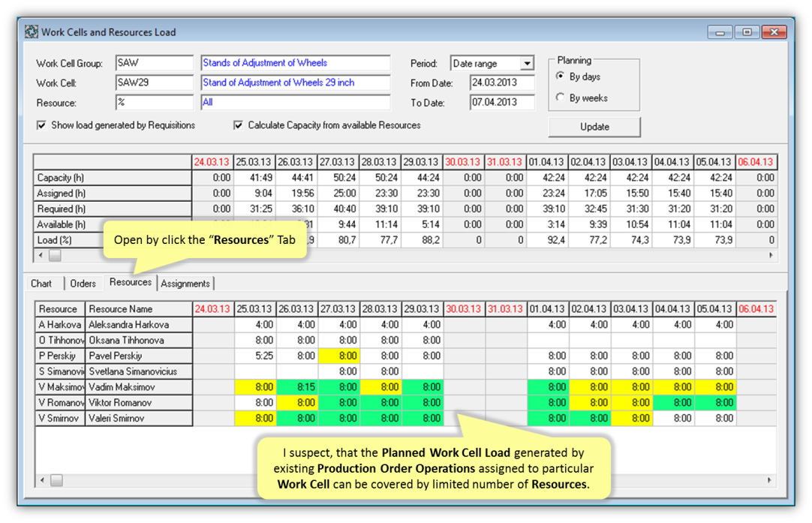Click the Available cell showing 11:14

coord(380,224)
